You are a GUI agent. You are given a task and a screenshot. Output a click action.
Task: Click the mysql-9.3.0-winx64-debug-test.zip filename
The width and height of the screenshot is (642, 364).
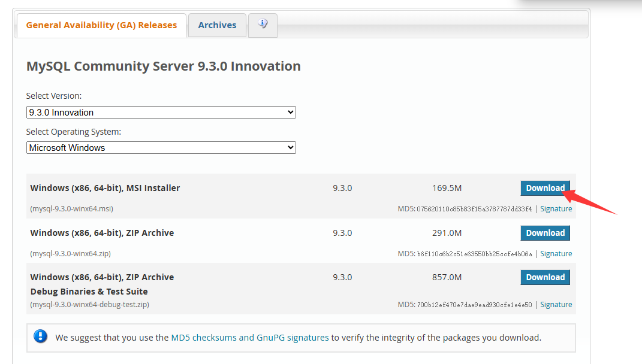[89, 305]
